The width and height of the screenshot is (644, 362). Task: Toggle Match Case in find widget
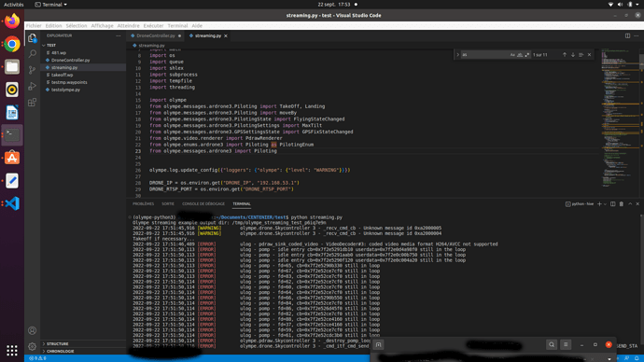(x=512, y=55)
